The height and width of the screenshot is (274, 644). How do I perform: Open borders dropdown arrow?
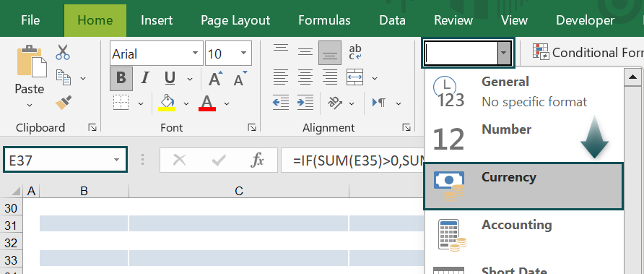(x=141, y=103)
